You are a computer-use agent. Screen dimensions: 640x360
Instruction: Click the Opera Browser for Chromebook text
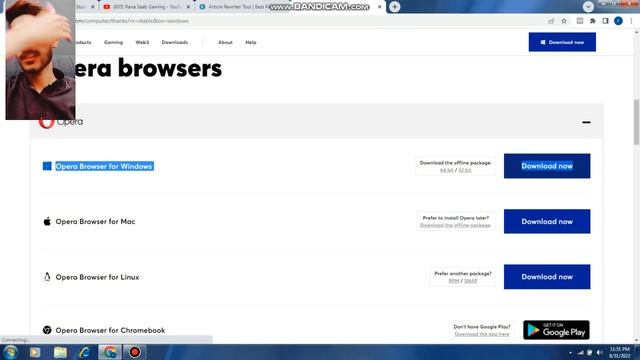[x=110, y=330]
